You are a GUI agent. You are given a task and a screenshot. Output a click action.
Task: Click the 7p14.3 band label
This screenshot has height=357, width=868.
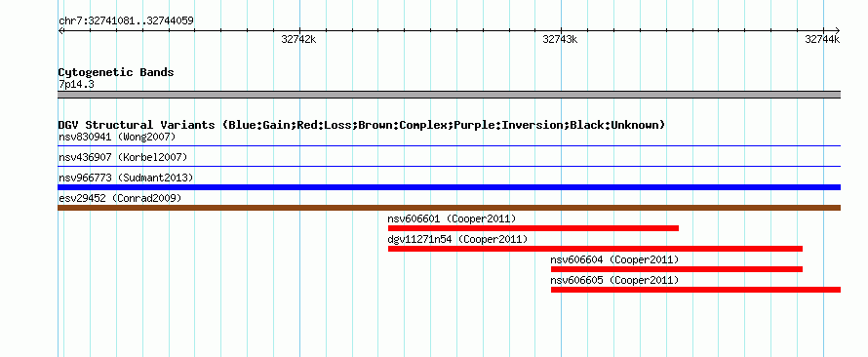point(76,84)
